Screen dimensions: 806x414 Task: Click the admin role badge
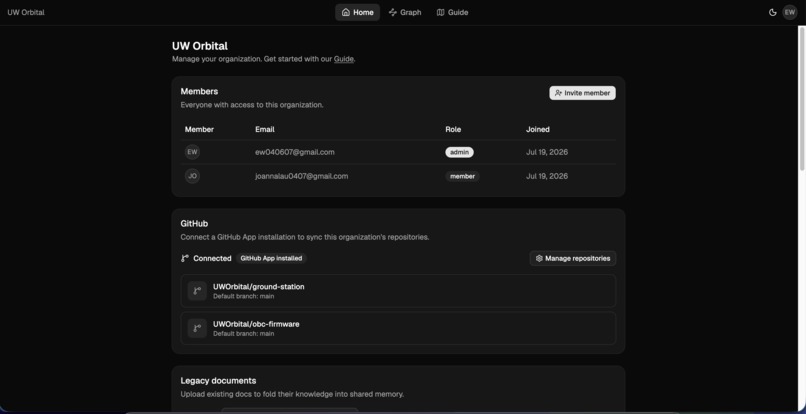[459, 152]
